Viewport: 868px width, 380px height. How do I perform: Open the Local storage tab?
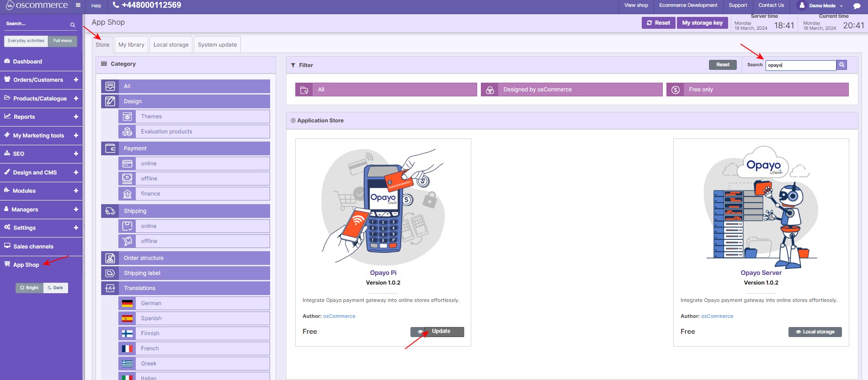pyautogui.click(x=171, y=45)
